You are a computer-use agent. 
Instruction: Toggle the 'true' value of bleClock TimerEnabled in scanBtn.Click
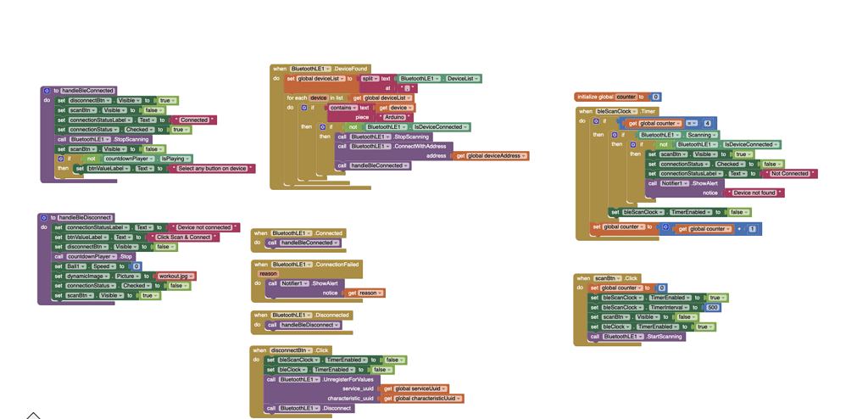[703, 327]
